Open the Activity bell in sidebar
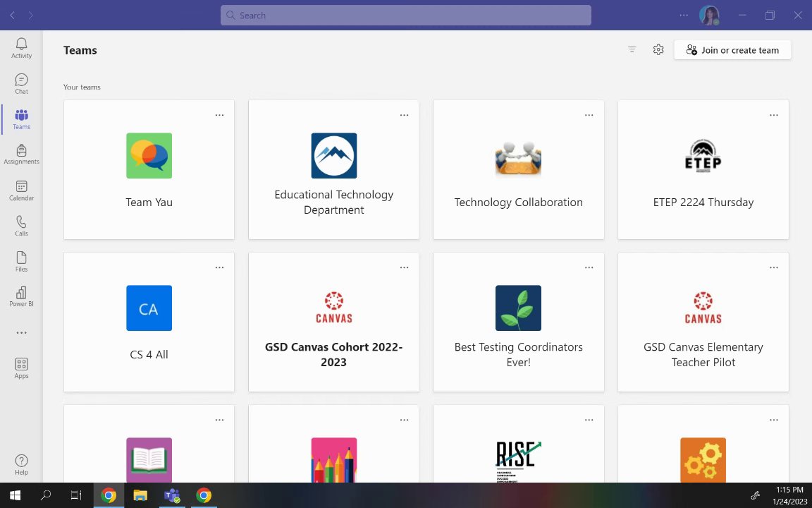Viewport: 812px width, 508px height. coord(21,48)
